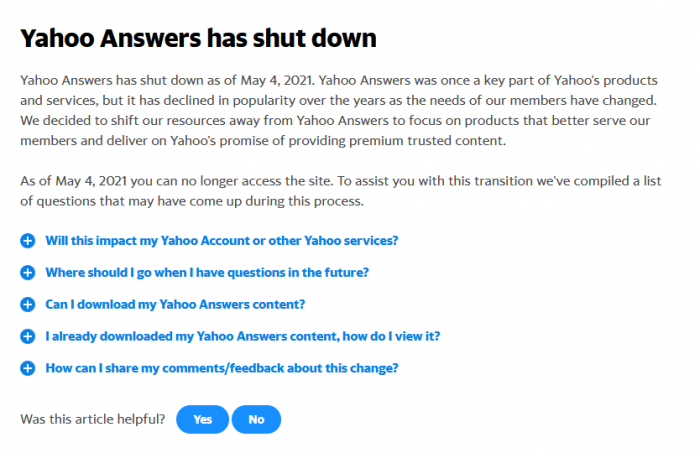The height and width of the screenshot is (453, 700).
Task: Click Yes for article helpful
Action: 203,420
